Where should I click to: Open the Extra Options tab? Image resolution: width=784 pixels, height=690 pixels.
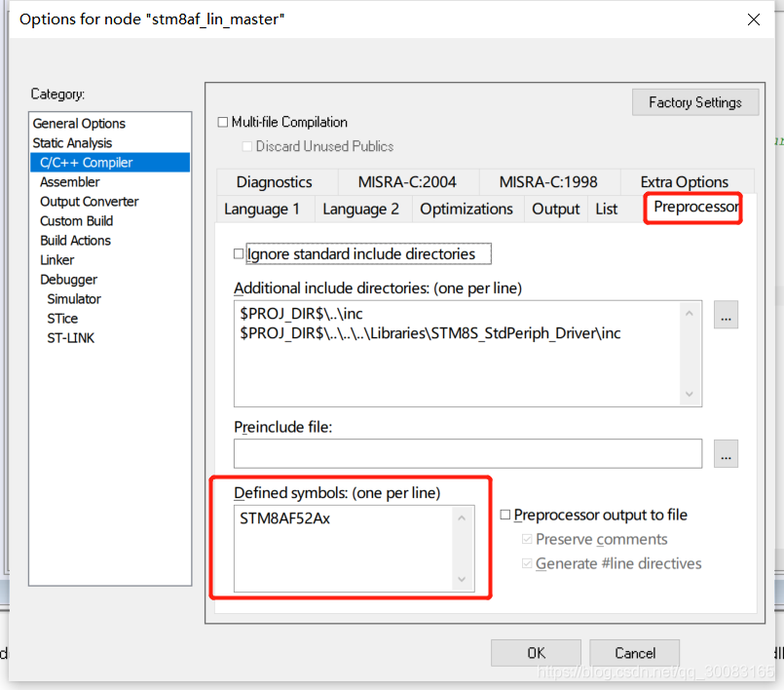pos(685,182)
